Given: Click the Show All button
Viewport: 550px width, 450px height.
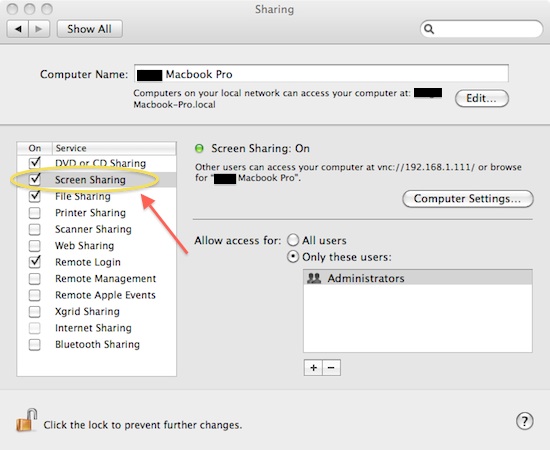Looking at the screenshot, I should pyautogui.click(x=90, y=29).
